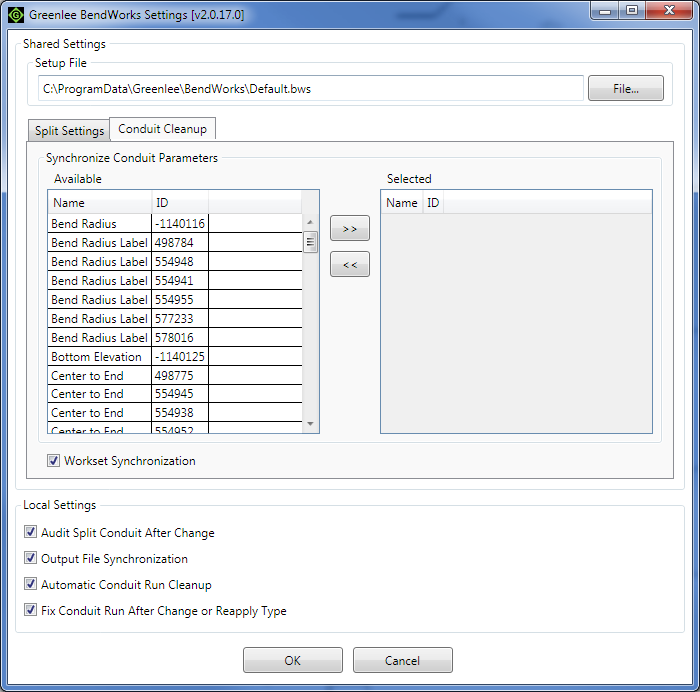Open the File... browse button
This screenshot has width=700, height=692.
coord(625,88)
